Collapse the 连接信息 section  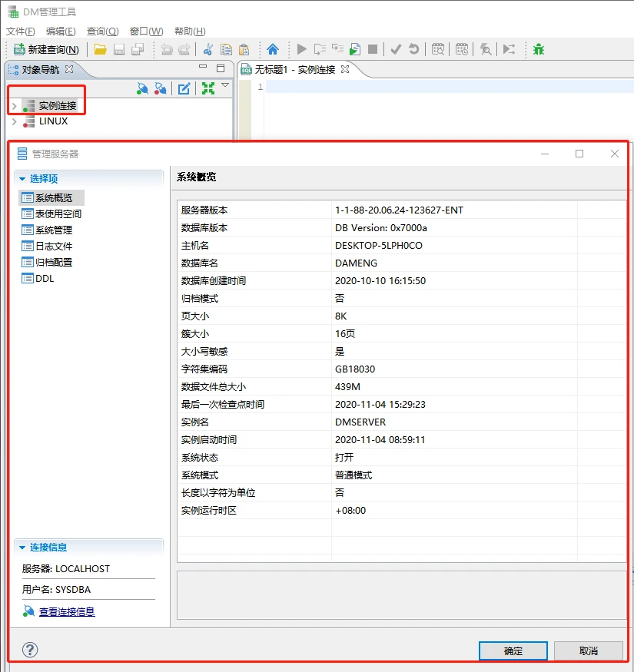(x=23, y=548)
